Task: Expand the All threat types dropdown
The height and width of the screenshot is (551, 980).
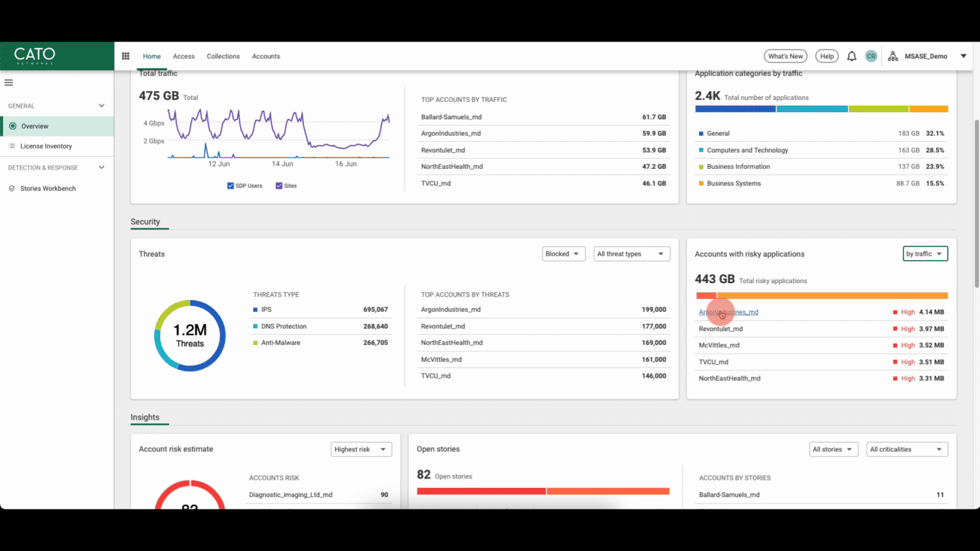Action: [632, 254]
